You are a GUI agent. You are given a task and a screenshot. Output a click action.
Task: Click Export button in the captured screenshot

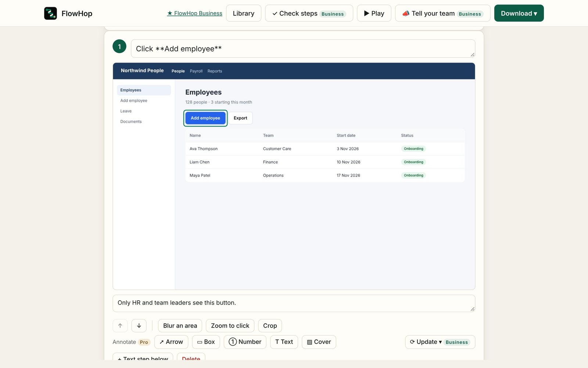coord(240,118)
